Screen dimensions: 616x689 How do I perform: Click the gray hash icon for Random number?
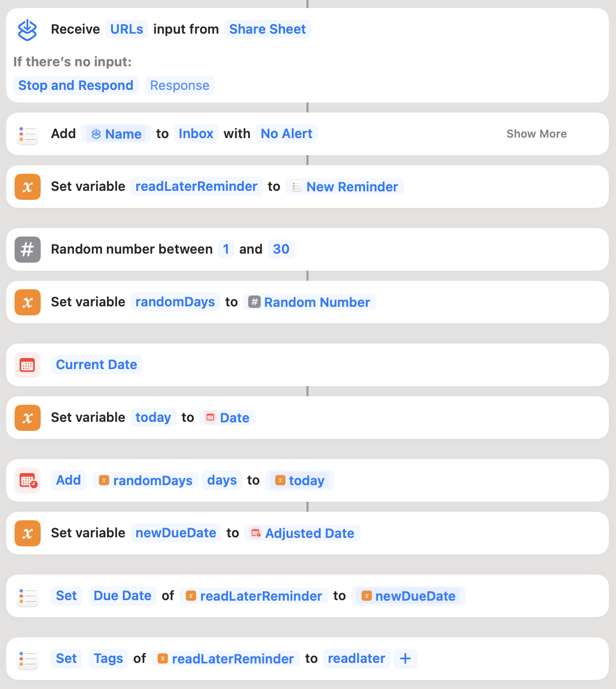(x=28, y=250)
